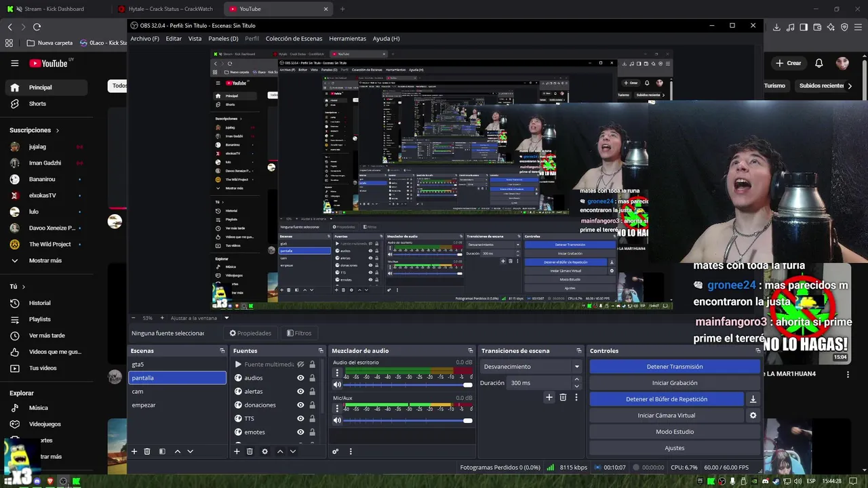Open YouTube notifications bell
This screenshot has width=868, height=488.
818,63
